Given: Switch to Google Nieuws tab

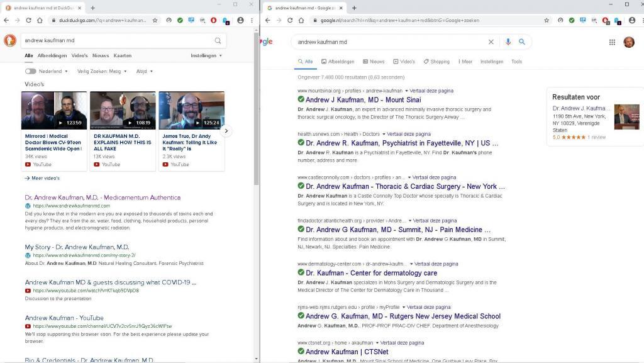Looking at the screenshot, I should [374, 62].
